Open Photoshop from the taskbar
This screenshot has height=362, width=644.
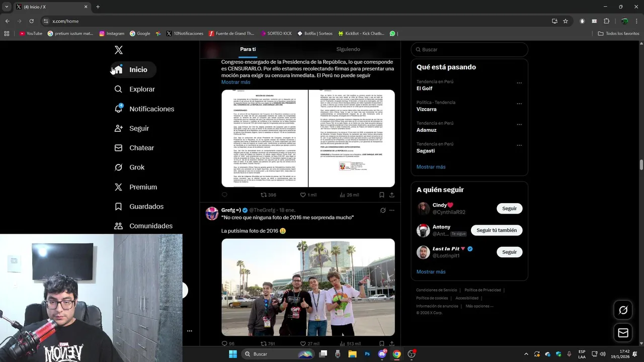(367, 354)
